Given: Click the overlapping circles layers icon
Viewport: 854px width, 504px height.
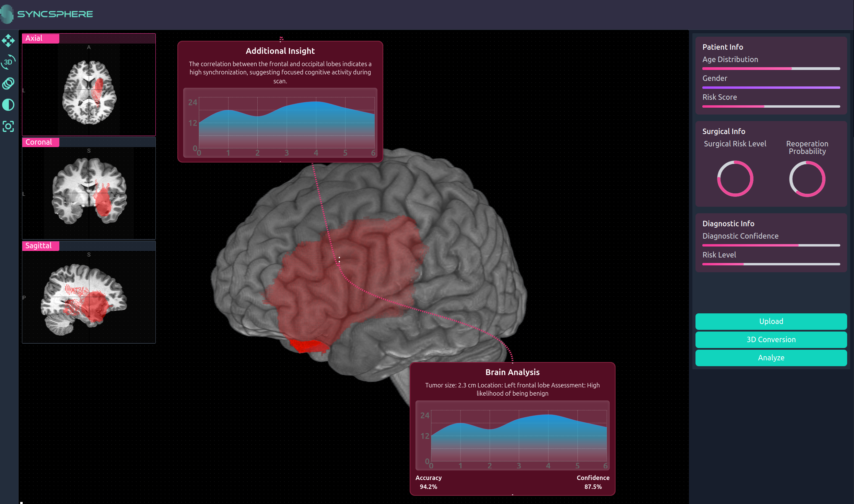Looking at the screenshot, I should coord(8,83).
